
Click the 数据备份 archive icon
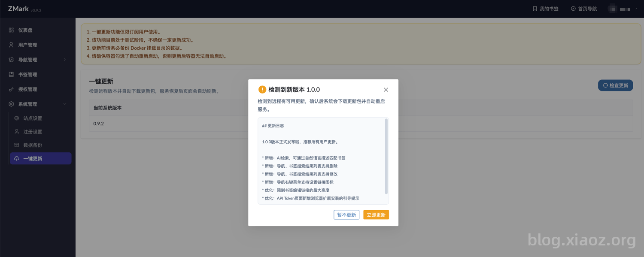point(17,145)
